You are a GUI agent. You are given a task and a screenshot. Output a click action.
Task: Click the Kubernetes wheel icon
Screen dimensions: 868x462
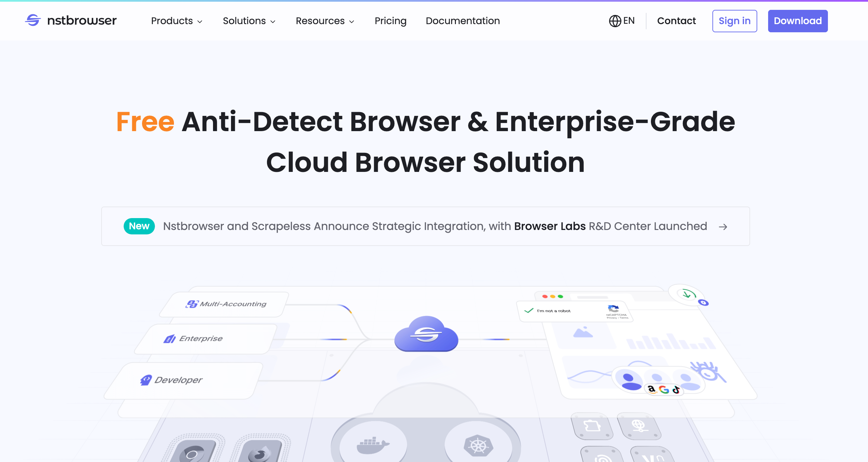click(478, 445)
